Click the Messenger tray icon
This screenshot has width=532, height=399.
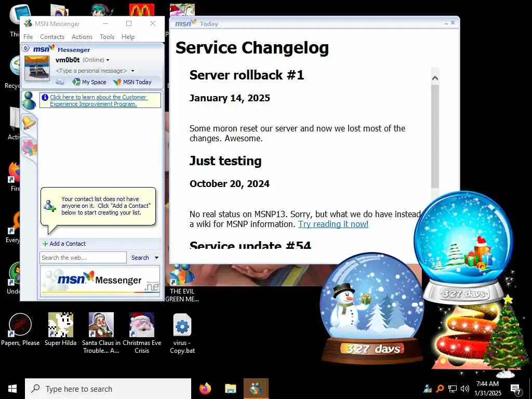click(x=428, y=389)
